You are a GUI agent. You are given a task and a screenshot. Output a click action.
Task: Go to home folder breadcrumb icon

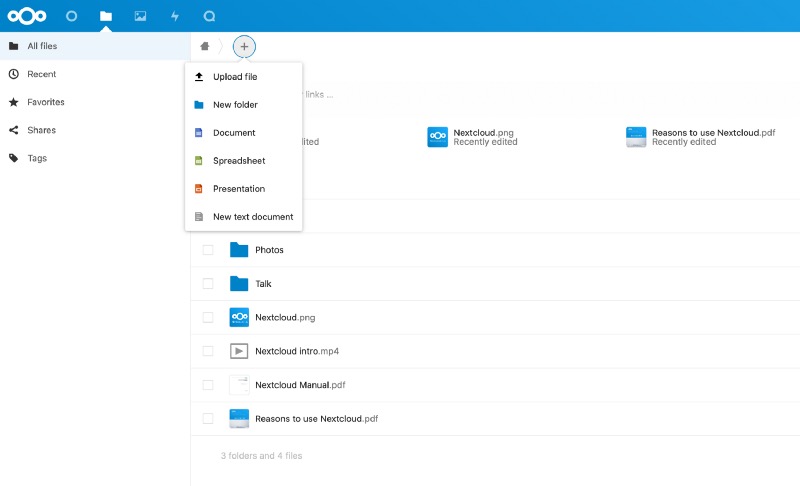pyautogui.click(x=205, y=46)
